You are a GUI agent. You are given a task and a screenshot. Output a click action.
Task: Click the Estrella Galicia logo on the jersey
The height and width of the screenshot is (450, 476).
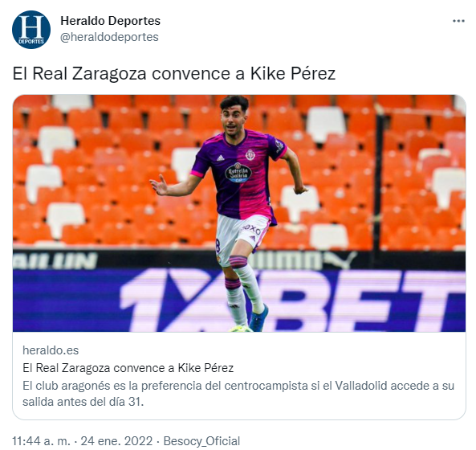click(x=238, y=173)
